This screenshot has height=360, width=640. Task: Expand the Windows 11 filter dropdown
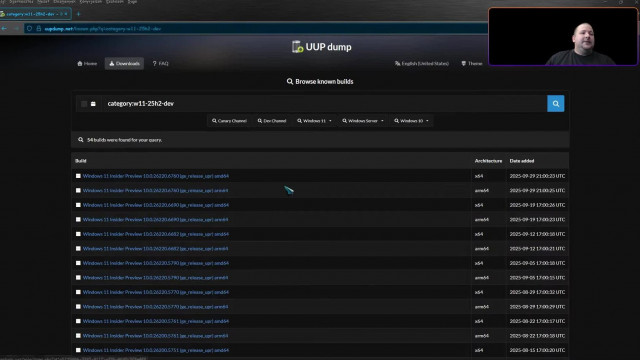[x=314, y=121]
